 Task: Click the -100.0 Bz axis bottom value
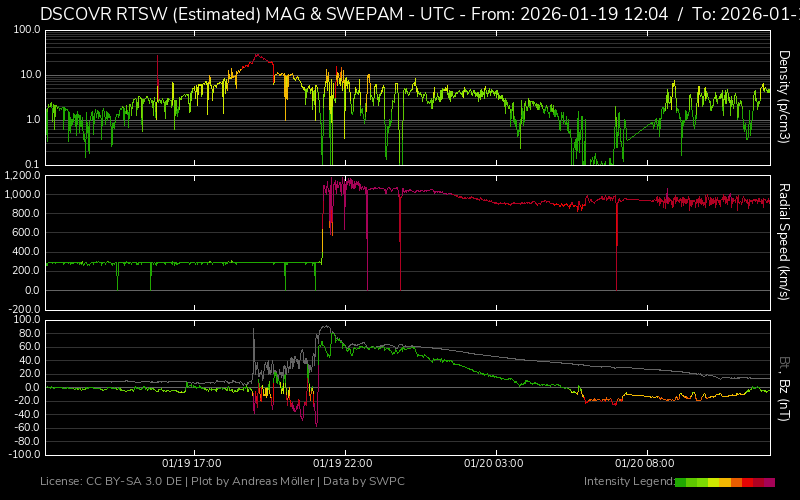tap(24, 454)
